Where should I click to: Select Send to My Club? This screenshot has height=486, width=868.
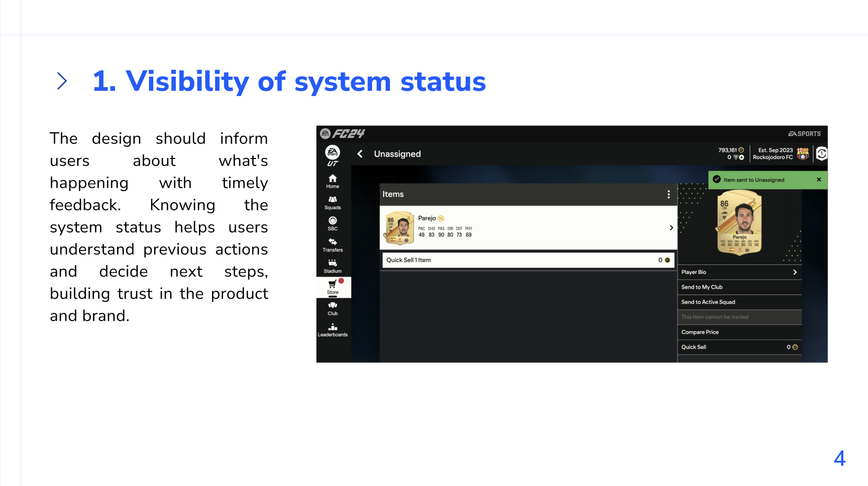point(739,287)
